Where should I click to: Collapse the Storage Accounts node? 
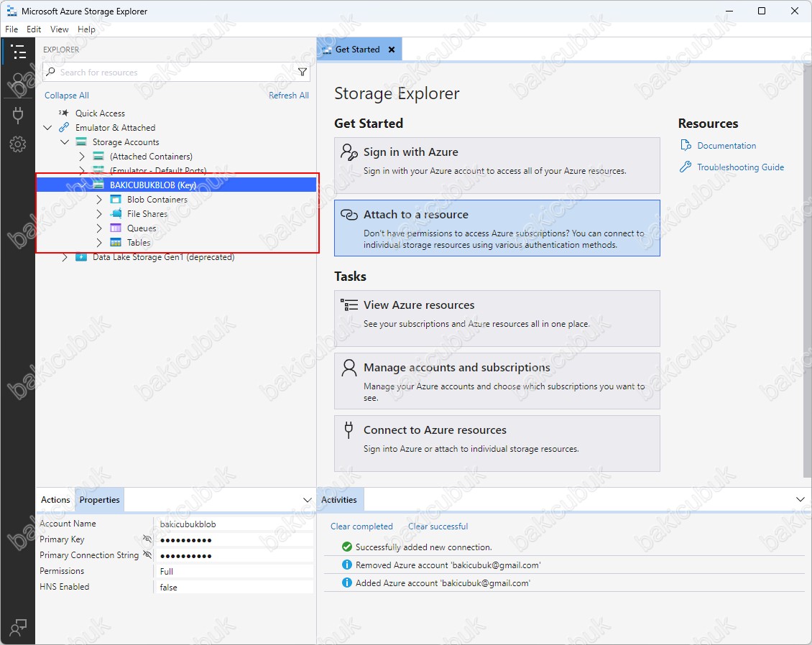point(64,141)
